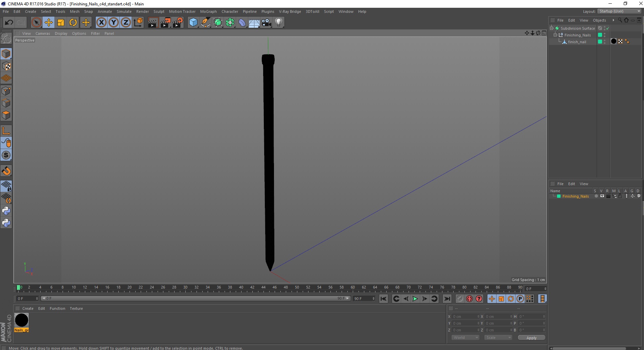Collapse the Finishing_Nails null object
The height and width of the screenshot is (350, 644).
(555, 35)
